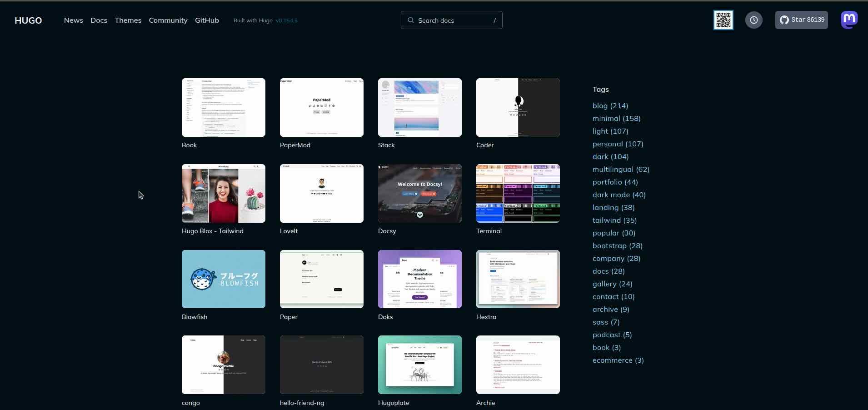Filter themes by dark (104) tag

click(x=611, y=156)
